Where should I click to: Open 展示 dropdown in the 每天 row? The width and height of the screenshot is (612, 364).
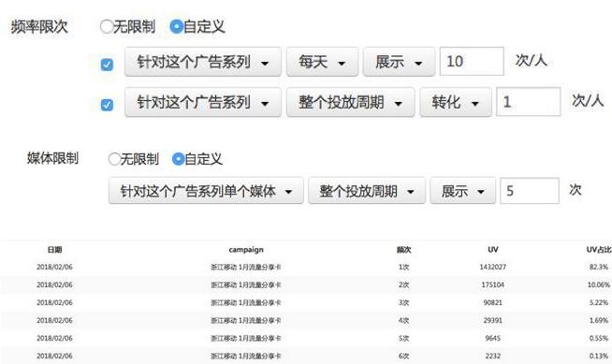399,62
